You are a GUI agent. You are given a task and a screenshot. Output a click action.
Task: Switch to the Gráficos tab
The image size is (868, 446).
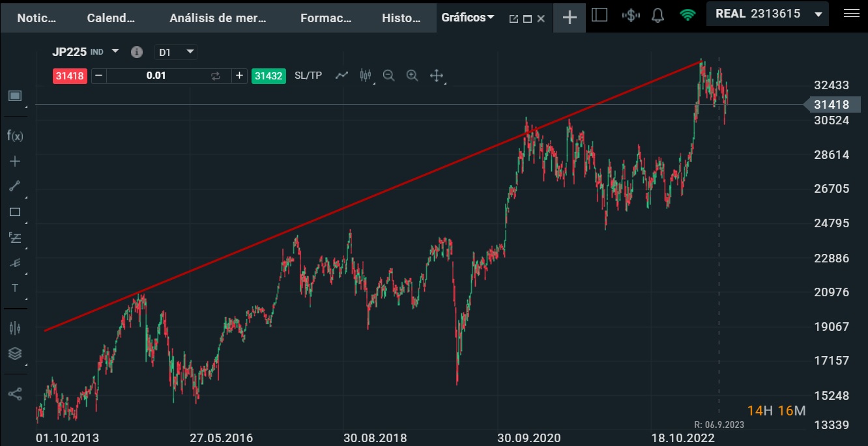[464, 18]
